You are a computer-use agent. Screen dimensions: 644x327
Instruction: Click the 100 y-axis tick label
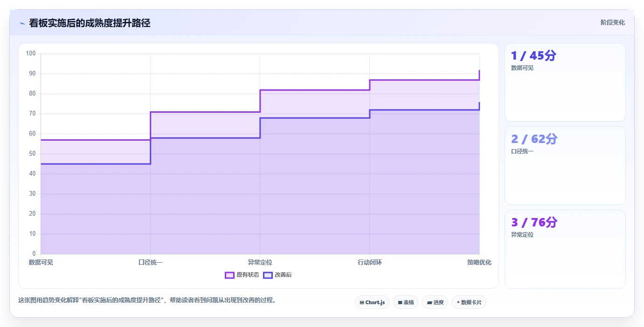(x=31, y=54)
